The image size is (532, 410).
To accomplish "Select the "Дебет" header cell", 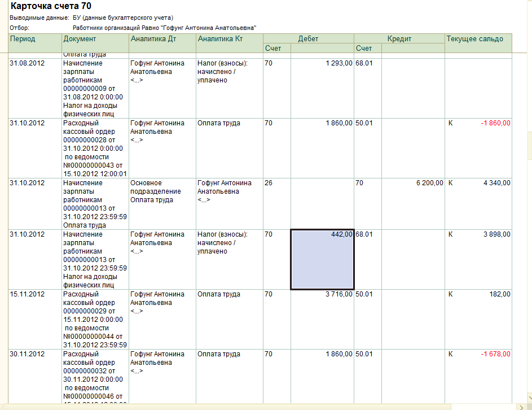I will click(309, 39).
